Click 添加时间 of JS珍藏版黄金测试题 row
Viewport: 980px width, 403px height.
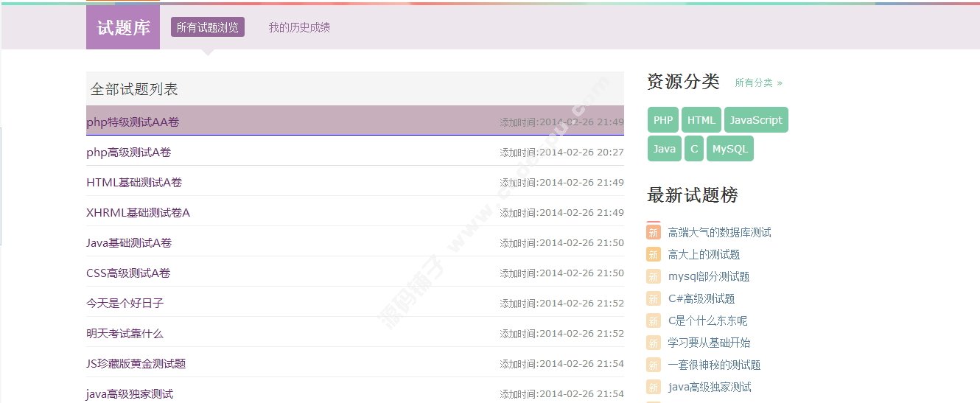tap(561, 364)
